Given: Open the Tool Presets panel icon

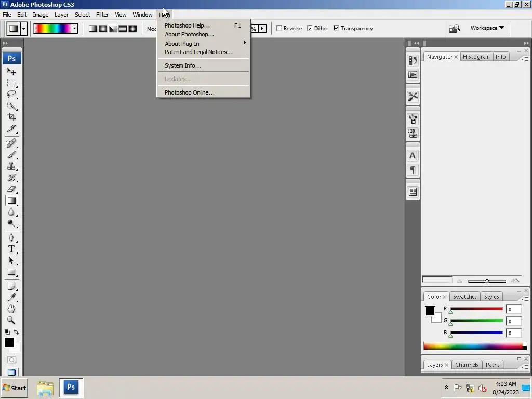Looking at the screenshot, I should point(413,97).
